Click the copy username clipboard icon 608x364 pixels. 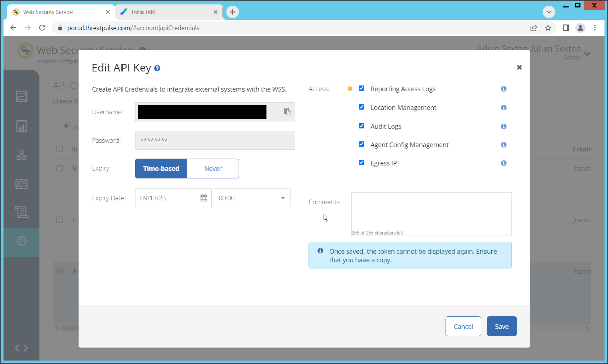coord(287,112)
